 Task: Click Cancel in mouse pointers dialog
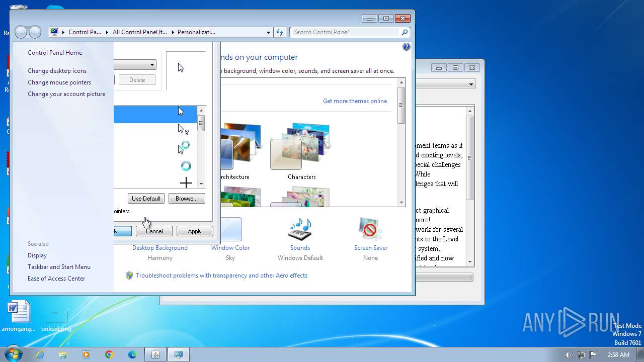point(154,231)
